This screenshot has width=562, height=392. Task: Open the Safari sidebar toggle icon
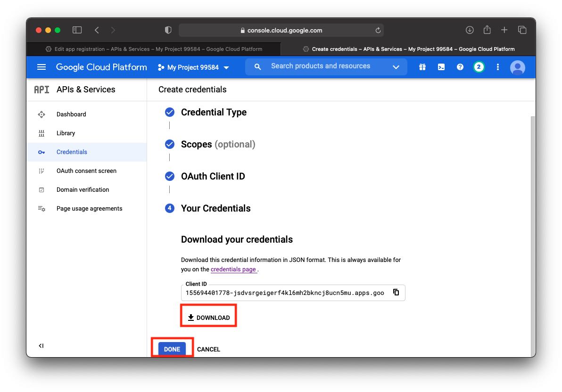(x=77, y=30)
